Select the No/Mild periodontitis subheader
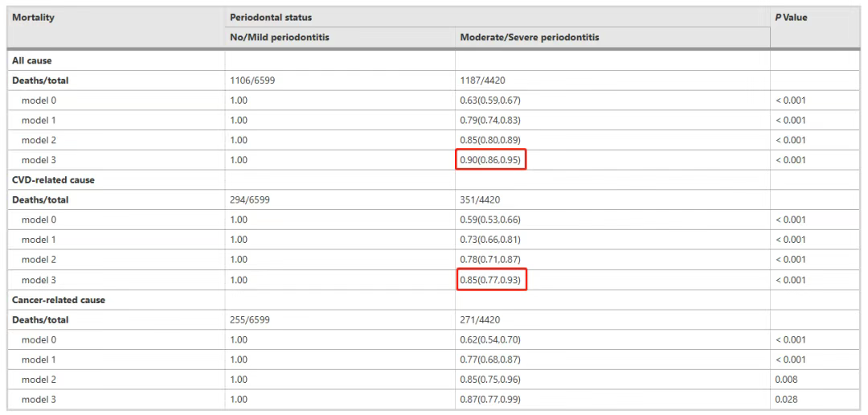The height and width of the screenshot is (415, 868). [x=341, y=38]
